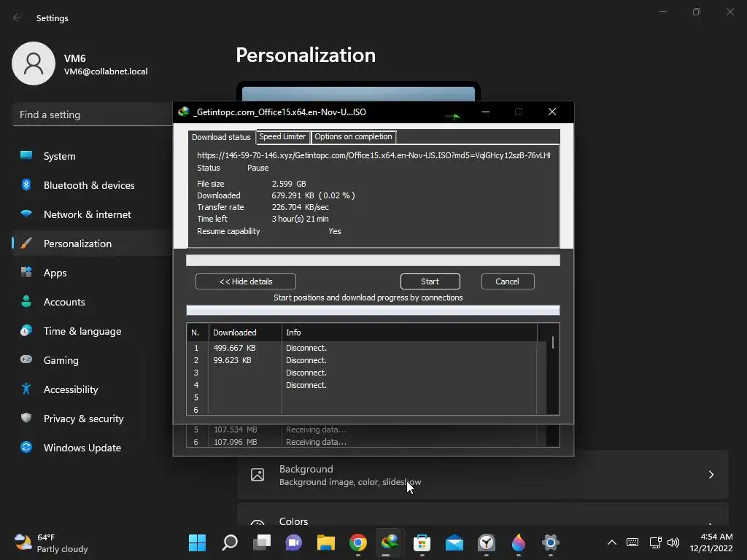Click the Settings back arrow
Image resolution: width=747 pixels, height=560 pixels.
click(17, 17)
